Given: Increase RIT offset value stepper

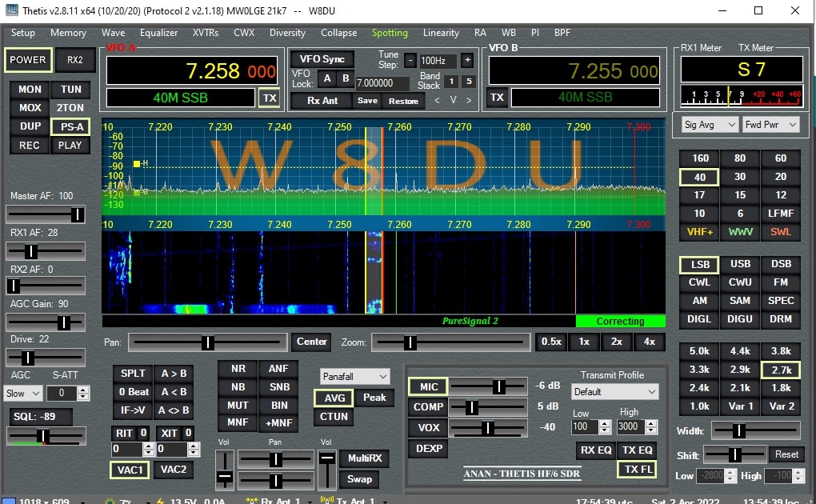Looking at the screenshot, I should [148, 446].
